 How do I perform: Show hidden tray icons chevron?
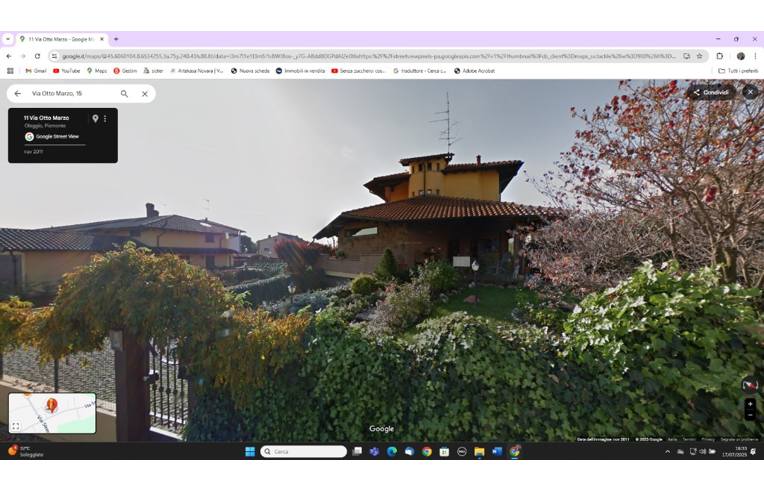(x=667, y=452)
